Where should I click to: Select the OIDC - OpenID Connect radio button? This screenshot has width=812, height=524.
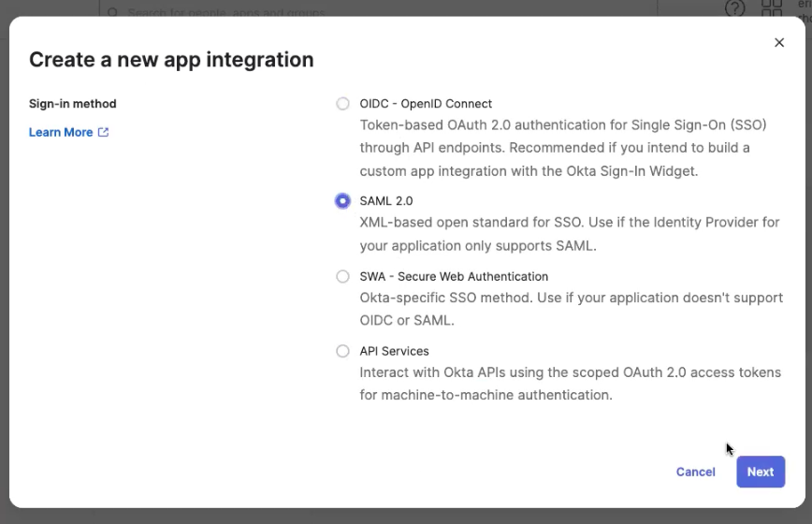(342, 104)
